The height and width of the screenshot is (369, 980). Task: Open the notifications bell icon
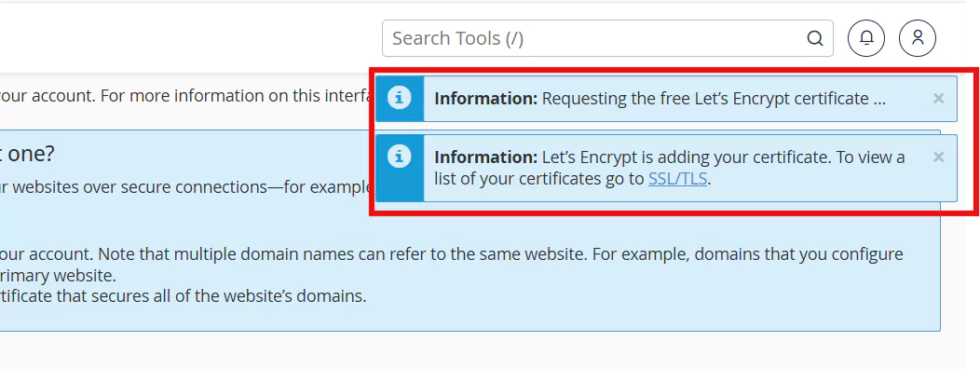(x=866, y=38)
